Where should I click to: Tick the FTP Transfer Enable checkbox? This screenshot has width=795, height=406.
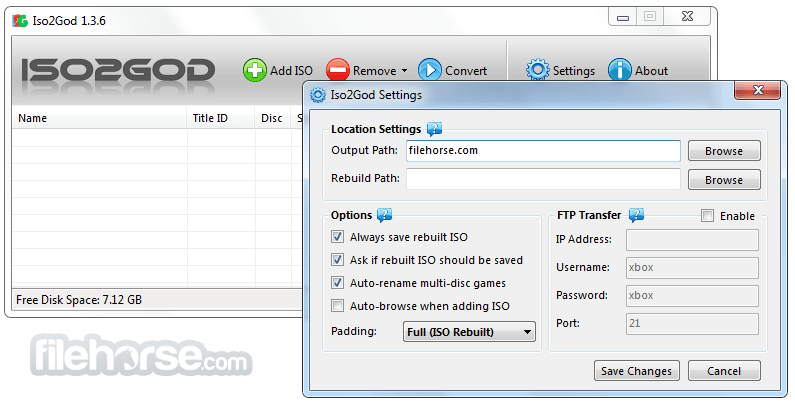pos(707,215)
